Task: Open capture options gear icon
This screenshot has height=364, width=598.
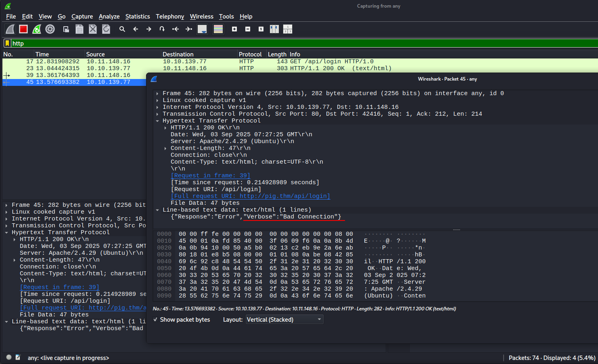Action: click(50, 29)
